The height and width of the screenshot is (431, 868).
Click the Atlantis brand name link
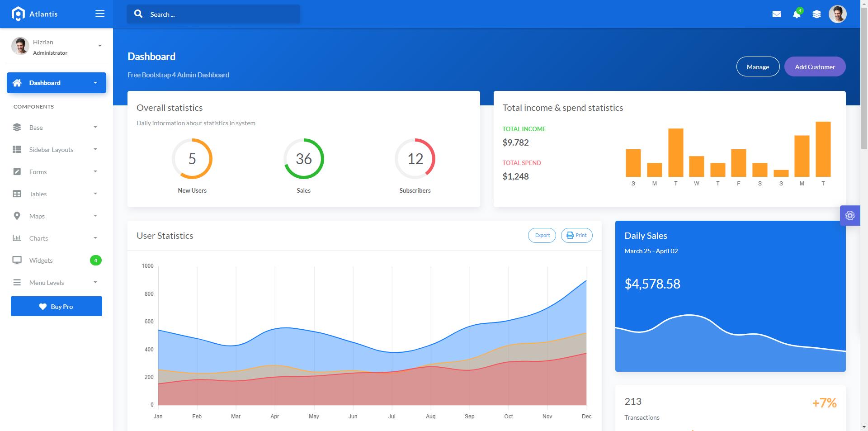click(43, 14)
